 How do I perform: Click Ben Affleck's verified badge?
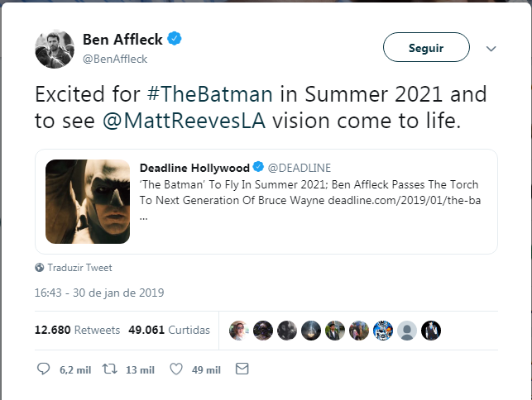[176, 39]
